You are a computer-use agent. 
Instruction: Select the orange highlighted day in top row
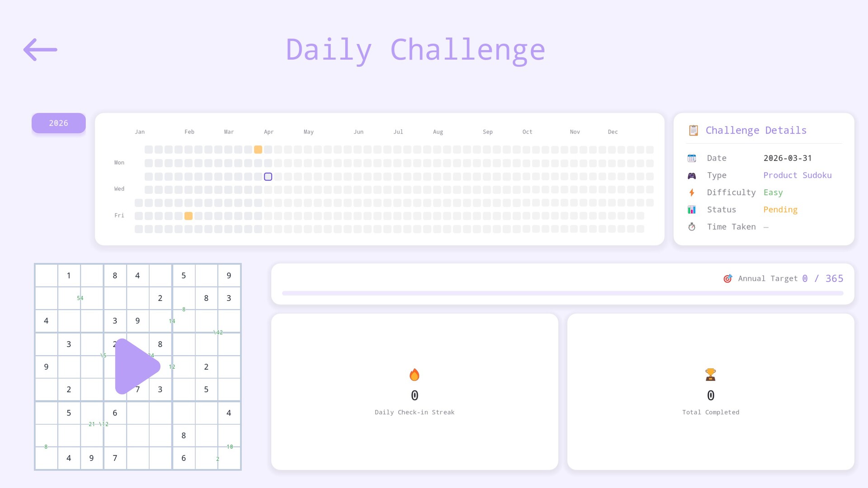click(258, 150)
